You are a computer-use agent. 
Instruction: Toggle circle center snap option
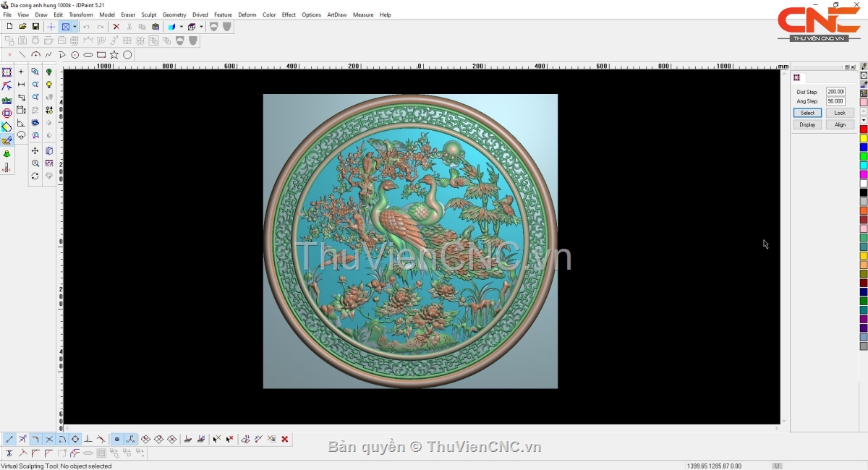coord(75,439)
